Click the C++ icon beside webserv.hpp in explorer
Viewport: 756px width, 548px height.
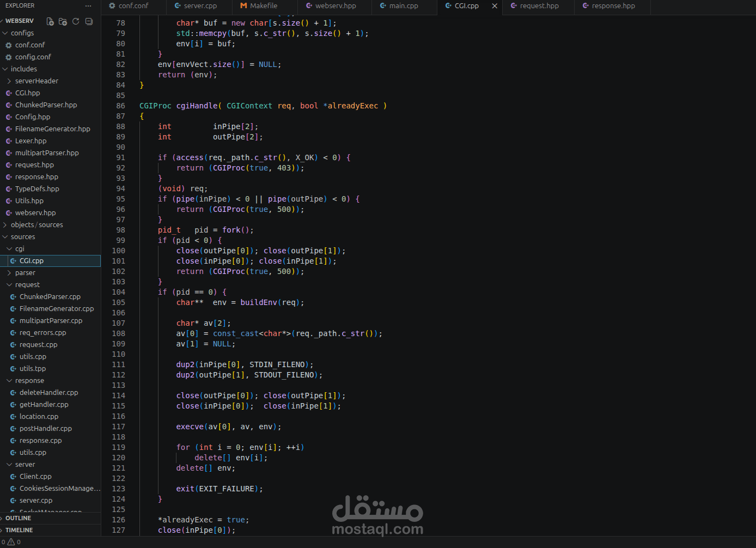pyautogui.click(x=9, y=213)
